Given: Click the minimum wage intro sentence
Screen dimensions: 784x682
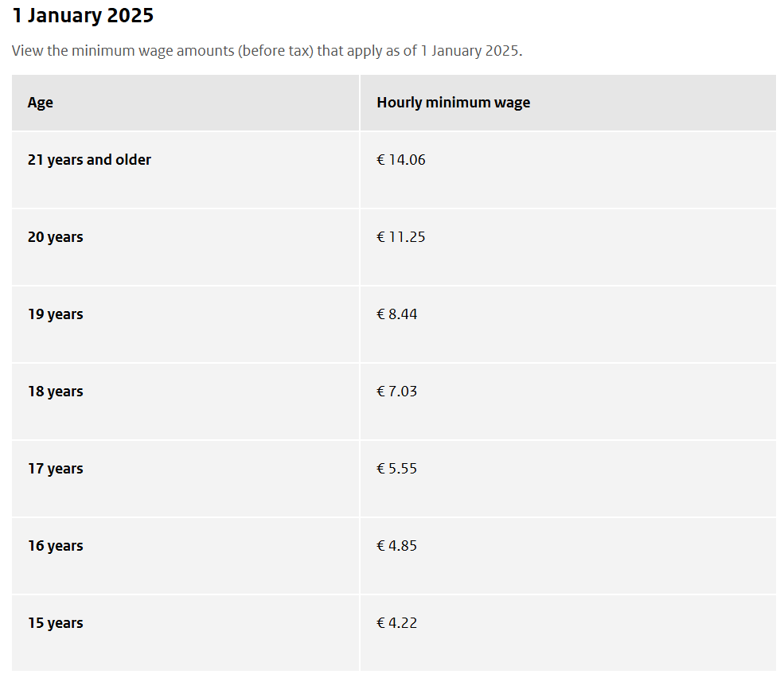Looking at the screenshot, I should 267,51.
